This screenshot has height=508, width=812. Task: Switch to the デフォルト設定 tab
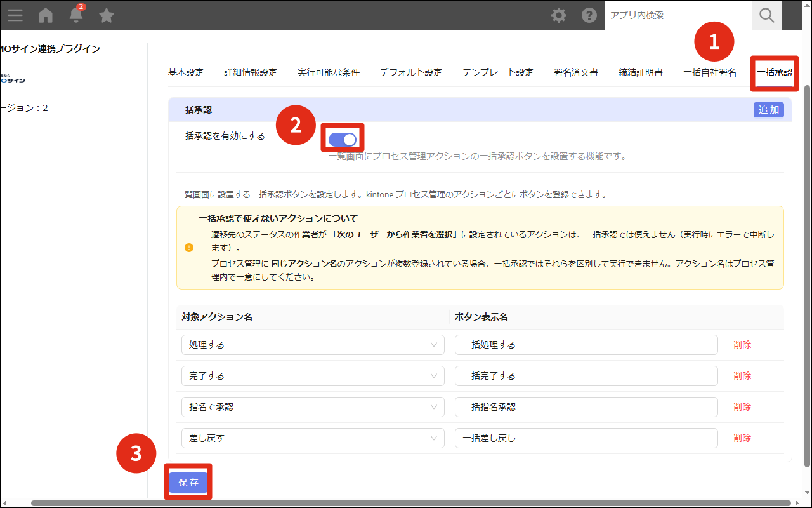coord(411,72)
